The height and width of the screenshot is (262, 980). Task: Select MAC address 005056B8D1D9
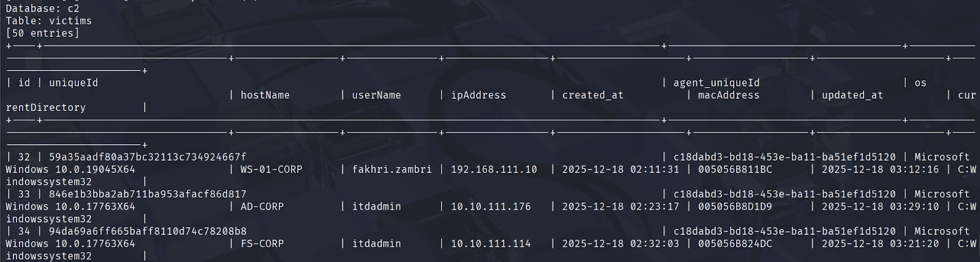pyautogui.click(x=735, y=207)
